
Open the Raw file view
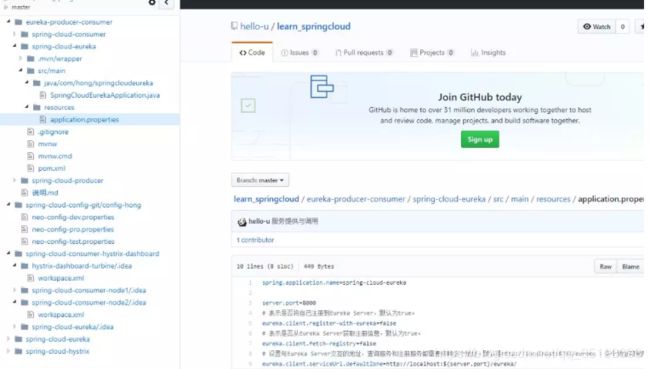(605, 267)
